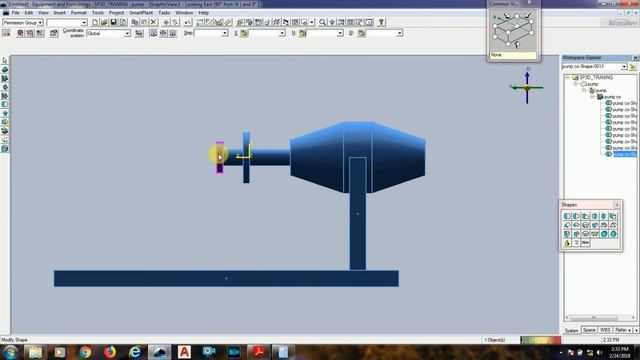Open the File menu
This screenshot has height=360, width=640.
click(x=15, y=13)
